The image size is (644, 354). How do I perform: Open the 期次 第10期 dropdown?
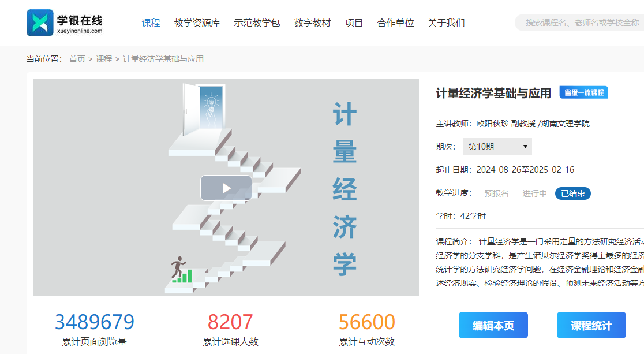497,147
